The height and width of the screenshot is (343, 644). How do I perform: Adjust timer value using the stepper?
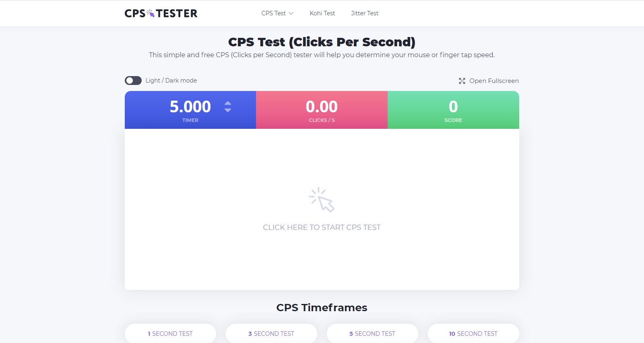(x=228, y=107)
